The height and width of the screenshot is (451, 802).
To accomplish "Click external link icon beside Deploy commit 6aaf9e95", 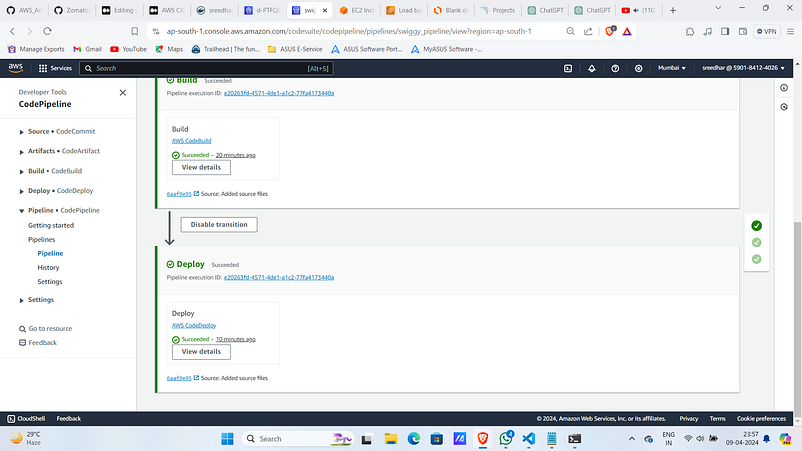I will 196,378.
